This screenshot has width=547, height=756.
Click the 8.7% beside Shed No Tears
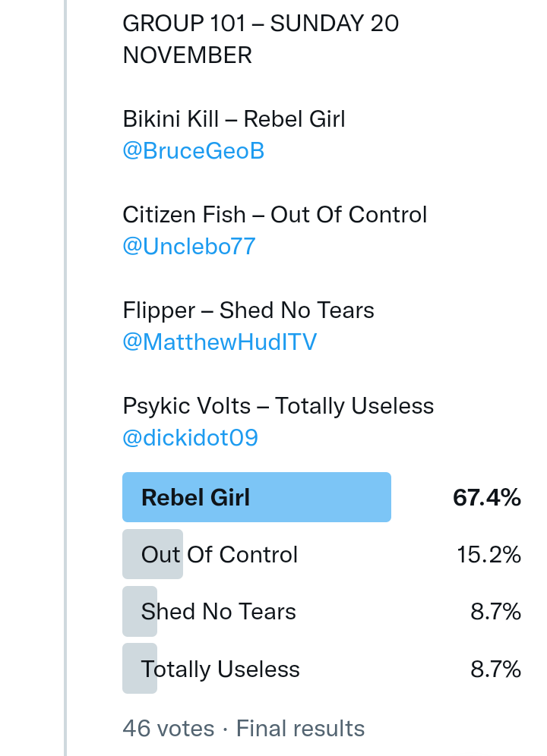point(495,612)
